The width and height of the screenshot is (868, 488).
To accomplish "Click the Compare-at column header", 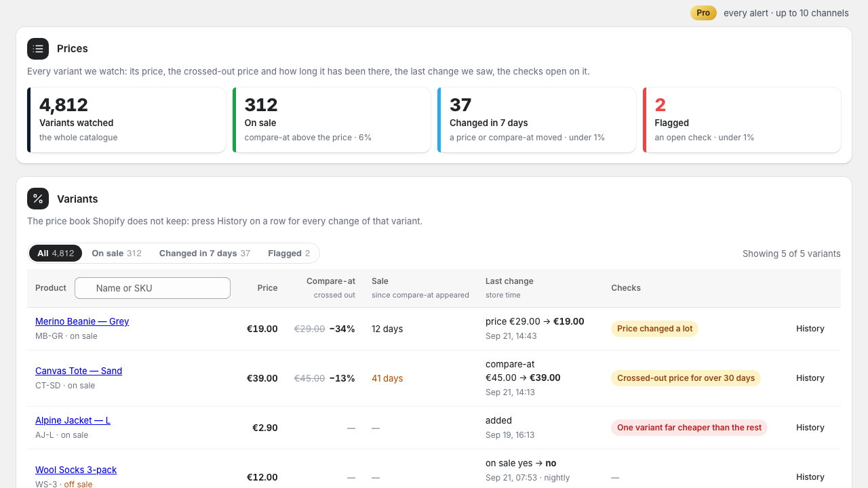I will [331, 281].
